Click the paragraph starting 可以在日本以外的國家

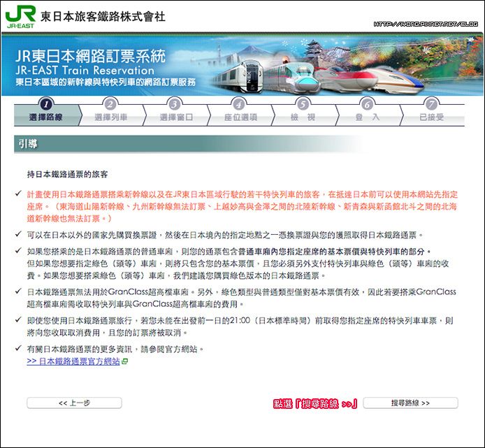pos(225,235)
